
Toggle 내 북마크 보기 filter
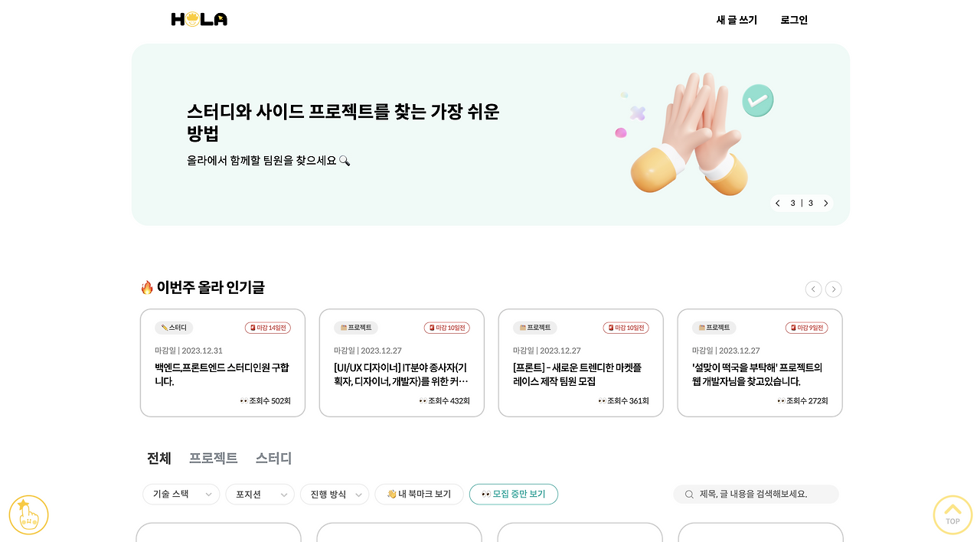coord(419,494)
